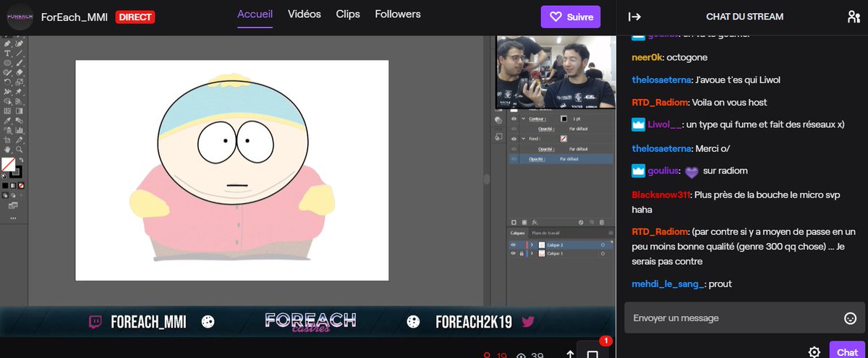The width and height of the screenshot is (868, 358).
Task: Open chat settings gear icon
Action: 814,352
